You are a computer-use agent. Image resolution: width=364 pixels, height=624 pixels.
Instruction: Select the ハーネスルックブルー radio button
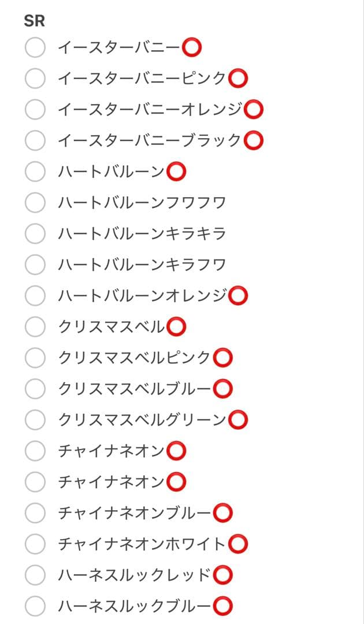(35, 606)
